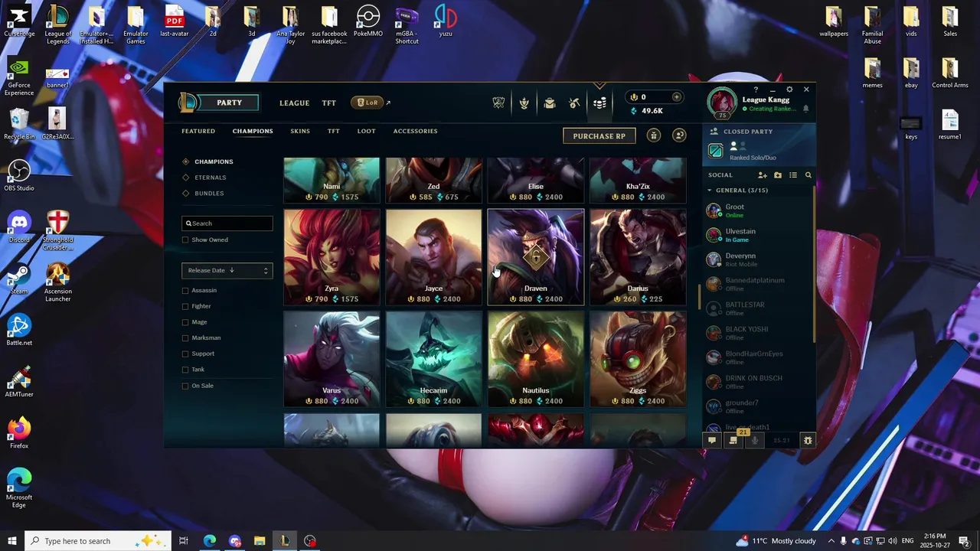Viewport: 980px width, 551px height.
Task: Open OBS Studio desktop icon
Action: pos(19,175)
